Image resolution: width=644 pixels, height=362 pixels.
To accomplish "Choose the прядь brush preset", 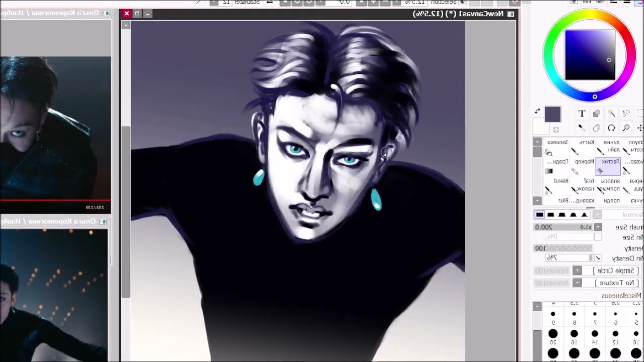I will tap(608, 201).
